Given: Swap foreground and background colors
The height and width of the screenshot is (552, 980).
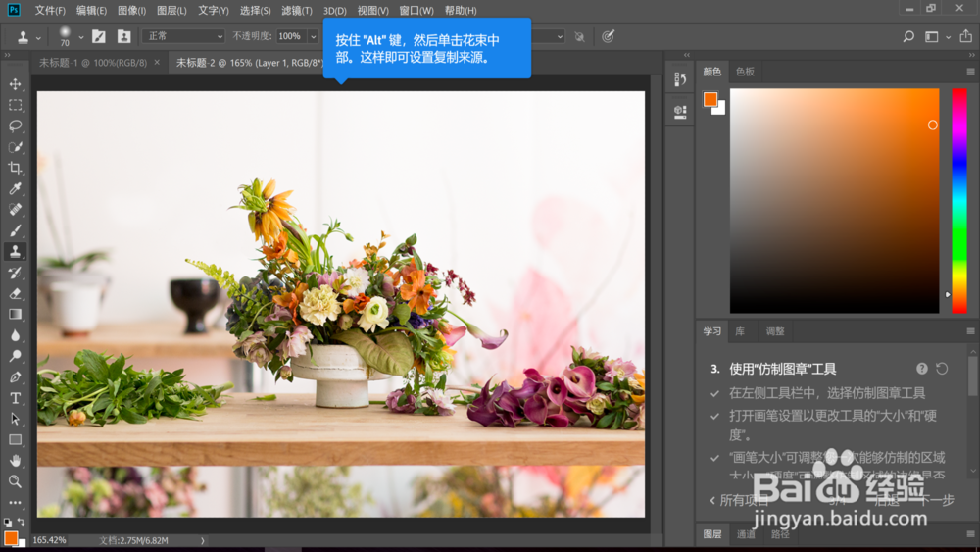Looking at the screenshot, I should coord(22,522).
